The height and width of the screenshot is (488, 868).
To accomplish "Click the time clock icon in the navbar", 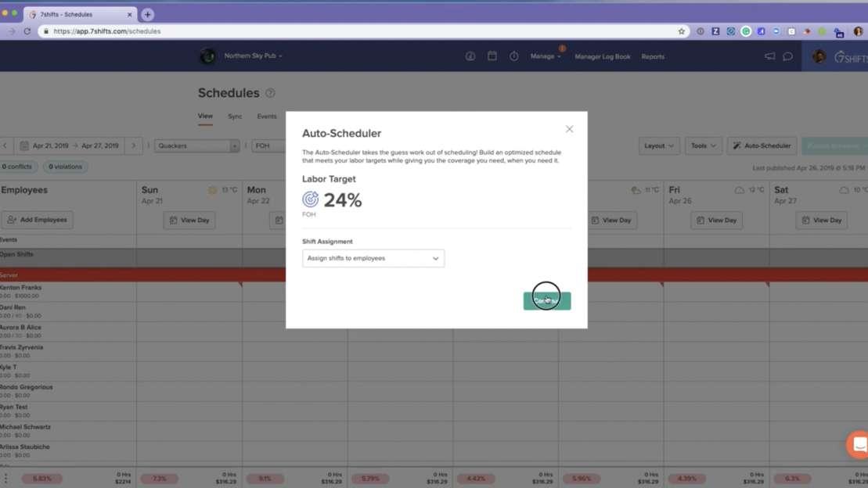I will (514, 56).
